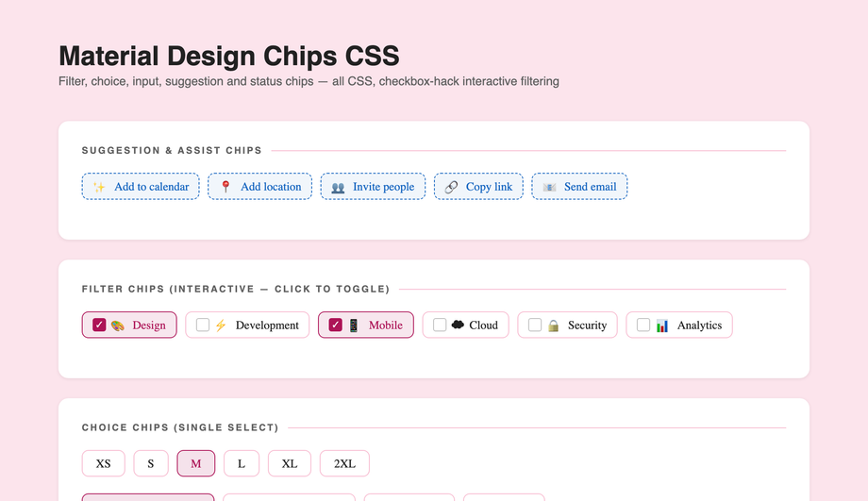Click the Copy link label
Viewport: 868px width, 501px height.
(490, 187)
